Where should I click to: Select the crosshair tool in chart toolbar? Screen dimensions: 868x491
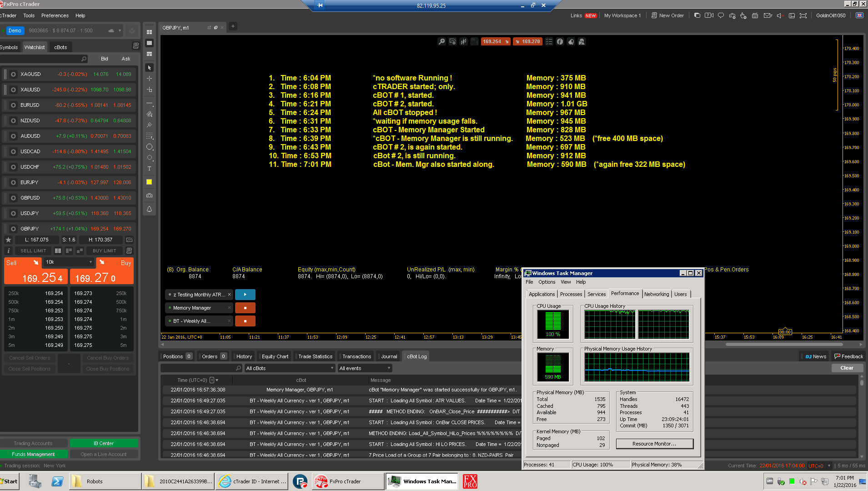click(149, 79)
